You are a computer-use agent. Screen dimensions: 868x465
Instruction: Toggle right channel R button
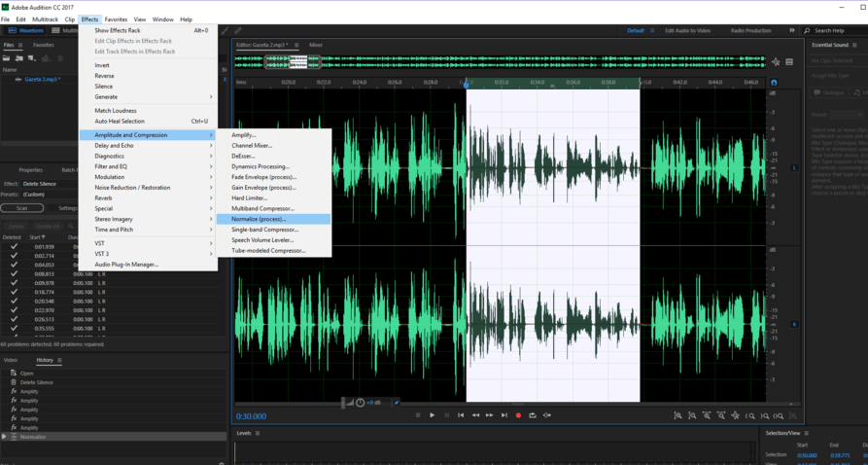(x=794, y=324)
